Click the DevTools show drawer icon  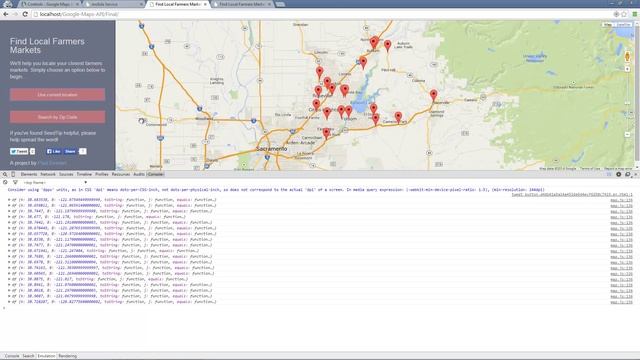coord(609,174)
